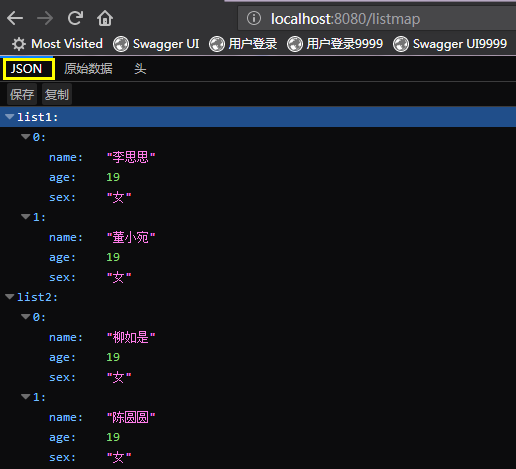Click the sex value "女" of 董小宛

click(x=119, y=277)
